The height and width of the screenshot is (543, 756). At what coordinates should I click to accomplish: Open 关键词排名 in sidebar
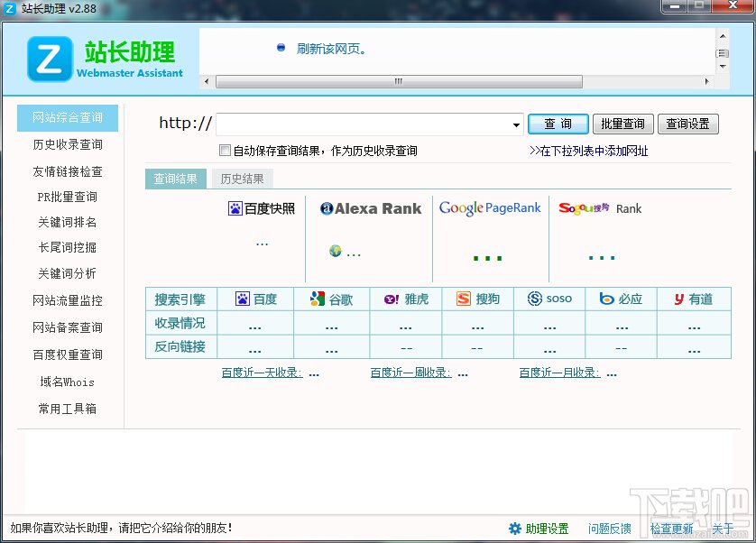[68, 222]
